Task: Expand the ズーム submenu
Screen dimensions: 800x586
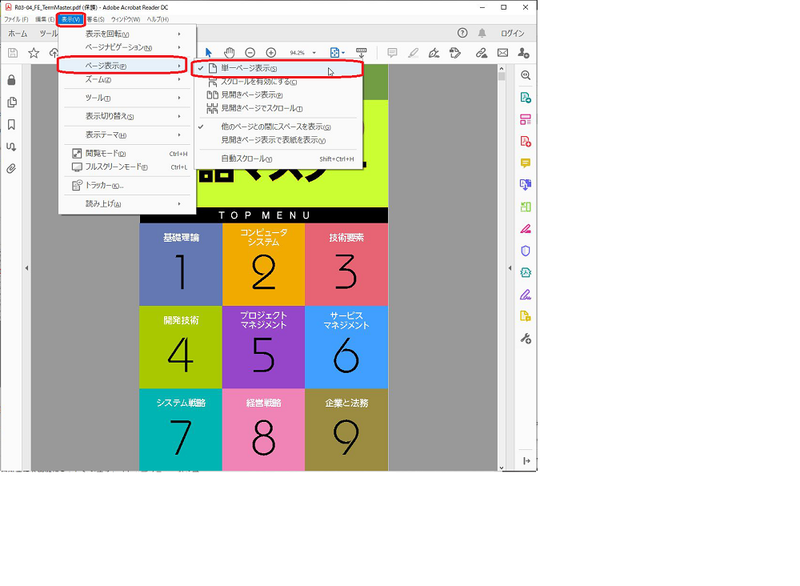Action: point(127,80)
